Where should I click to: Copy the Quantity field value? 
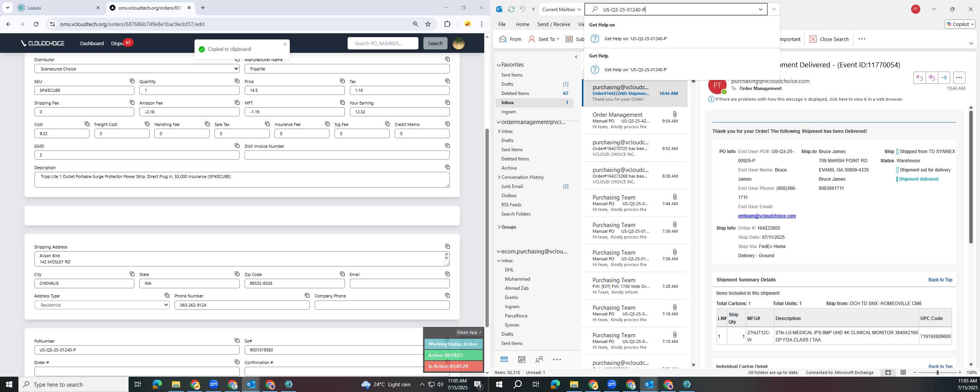tap(237, 81)
